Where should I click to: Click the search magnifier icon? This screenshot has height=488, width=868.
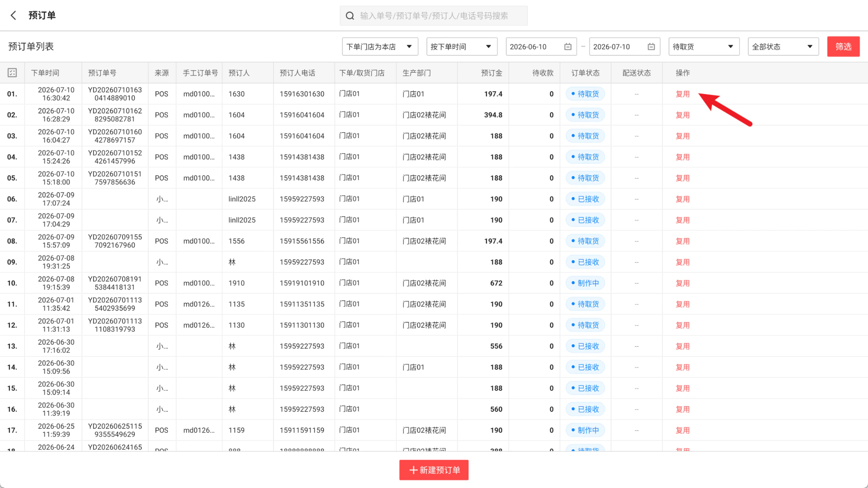[350, 16]
